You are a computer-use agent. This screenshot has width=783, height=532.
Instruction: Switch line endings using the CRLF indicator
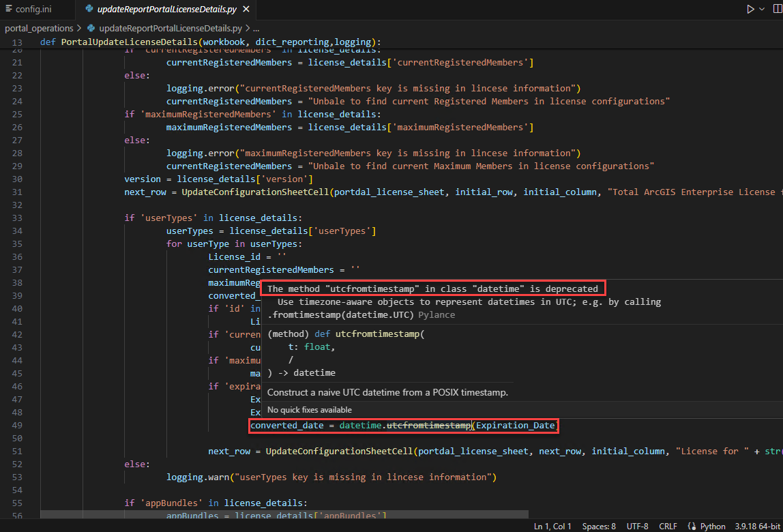(668, 526)
